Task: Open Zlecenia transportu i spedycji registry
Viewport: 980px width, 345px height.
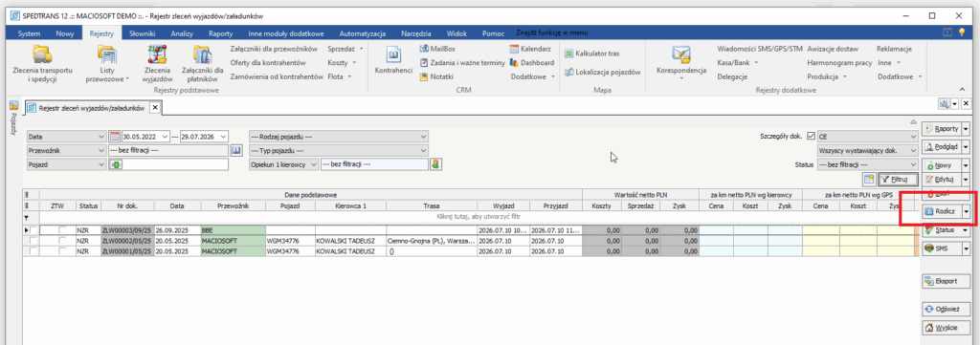Action: (x=42, y=65)
